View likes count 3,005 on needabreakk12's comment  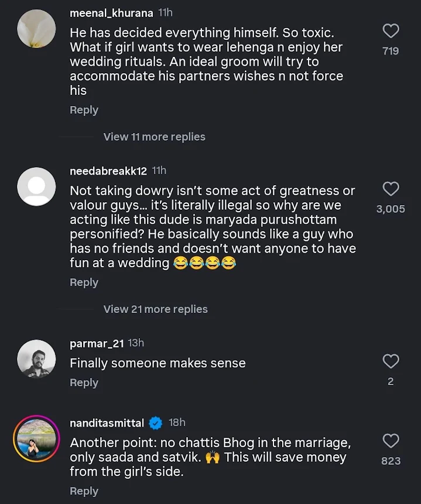[391, 209]
